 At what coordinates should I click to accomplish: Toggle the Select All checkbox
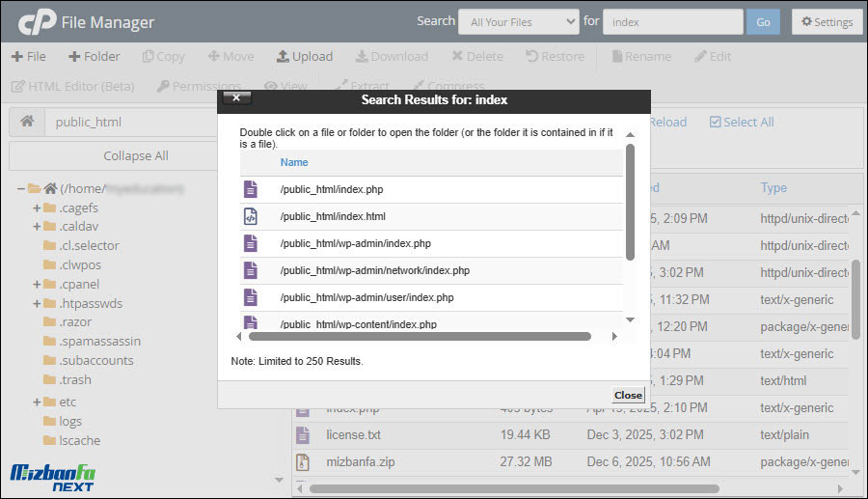715,122
